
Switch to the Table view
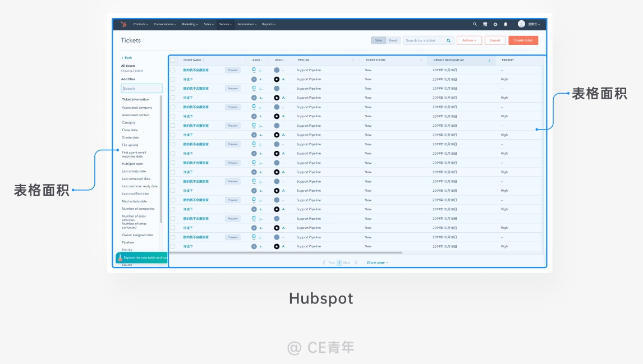pos(379,40)
